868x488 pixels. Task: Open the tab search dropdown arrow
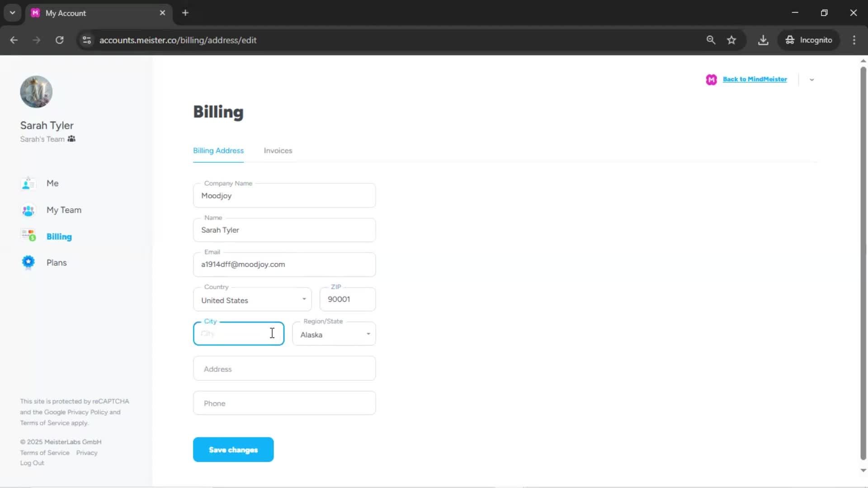[13, 13]
